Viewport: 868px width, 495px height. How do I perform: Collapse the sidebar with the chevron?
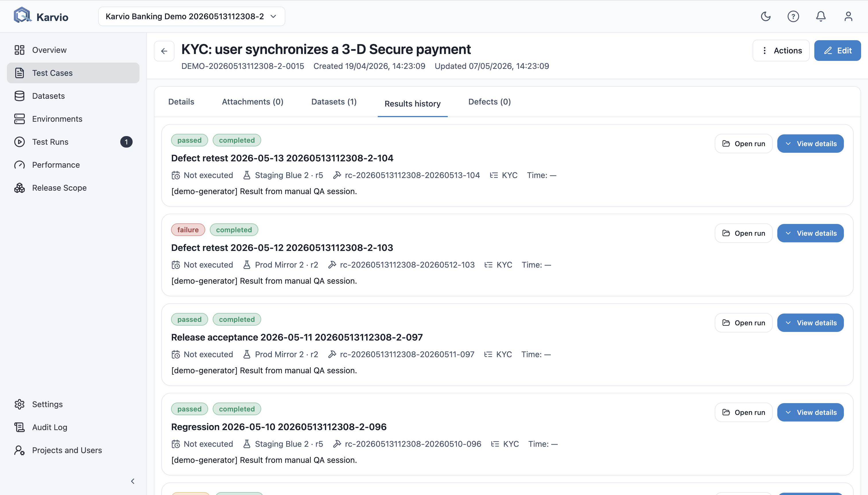coord(133,481)
